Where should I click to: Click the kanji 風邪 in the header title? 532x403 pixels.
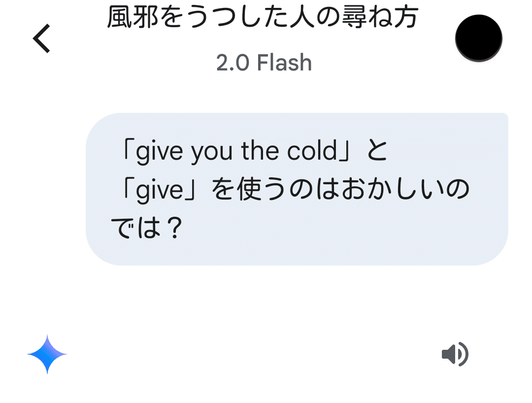(133, 17)
